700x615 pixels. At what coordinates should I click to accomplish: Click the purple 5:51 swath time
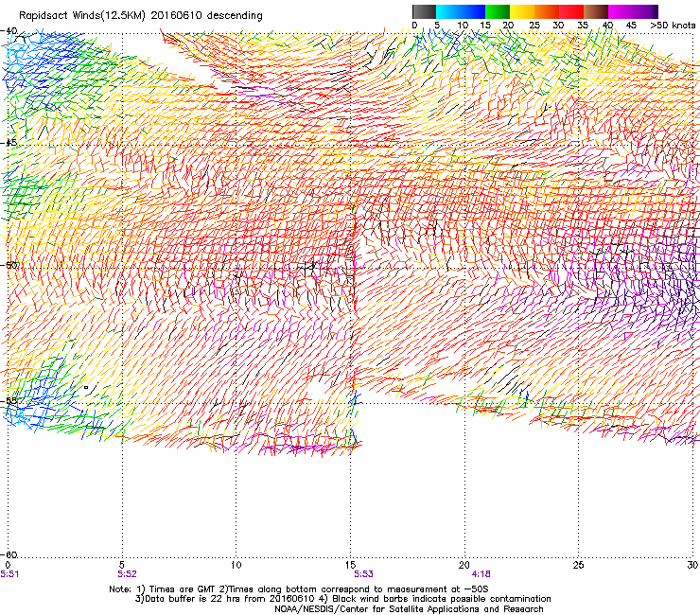(9, 574)
